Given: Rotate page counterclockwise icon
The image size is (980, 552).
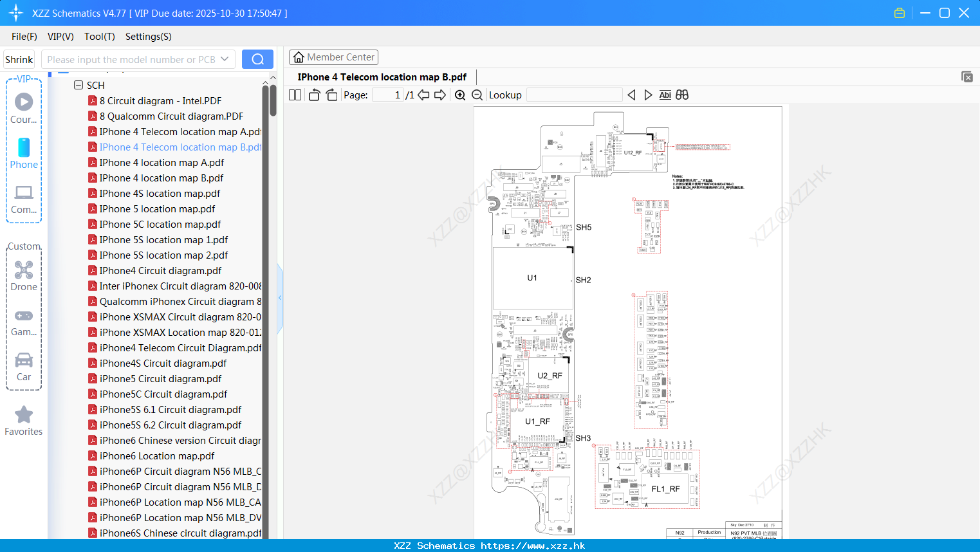Looking at the screenshot, I should 314,95.
